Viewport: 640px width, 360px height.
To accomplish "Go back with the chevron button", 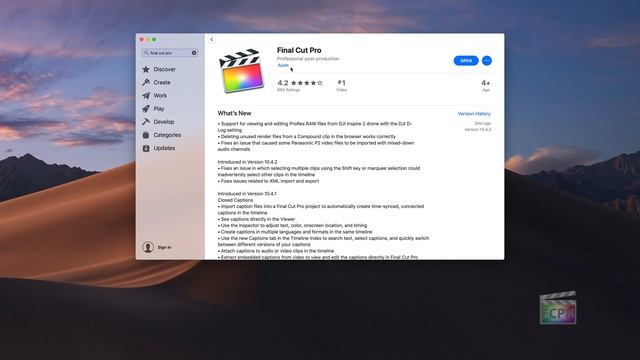I will pos(211,40).
